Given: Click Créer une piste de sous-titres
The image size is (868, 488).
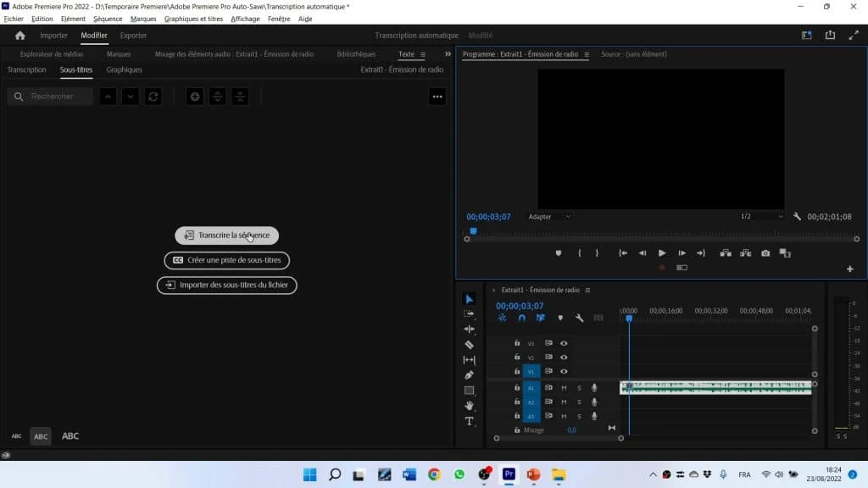Looking at the screenshot, I should pos(227,260).
